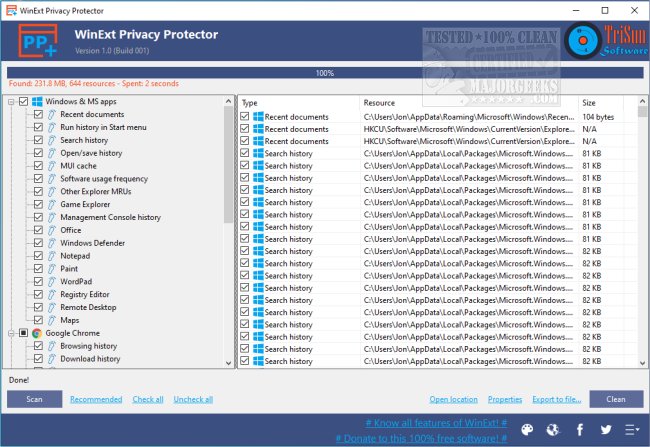Click the brush icon next to Notepad
This screenshot has height=447, width=650.
[51, 256]
